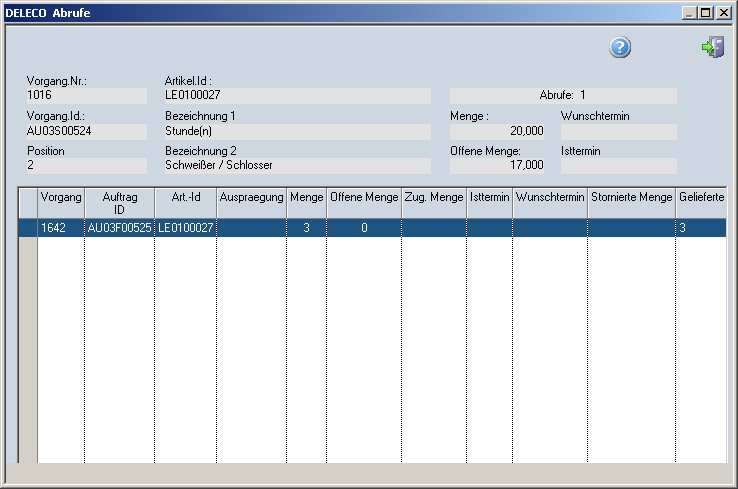Click the Isttermin input field
738x489 pixels.
pos(618,166)
